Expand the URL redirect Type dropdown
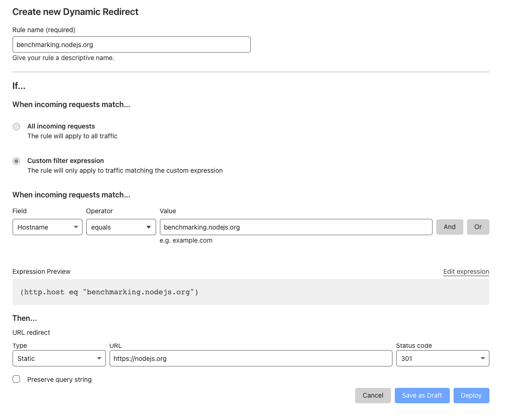Image resolution: width=509 pixels, height=420 pixels. point(59,359)
